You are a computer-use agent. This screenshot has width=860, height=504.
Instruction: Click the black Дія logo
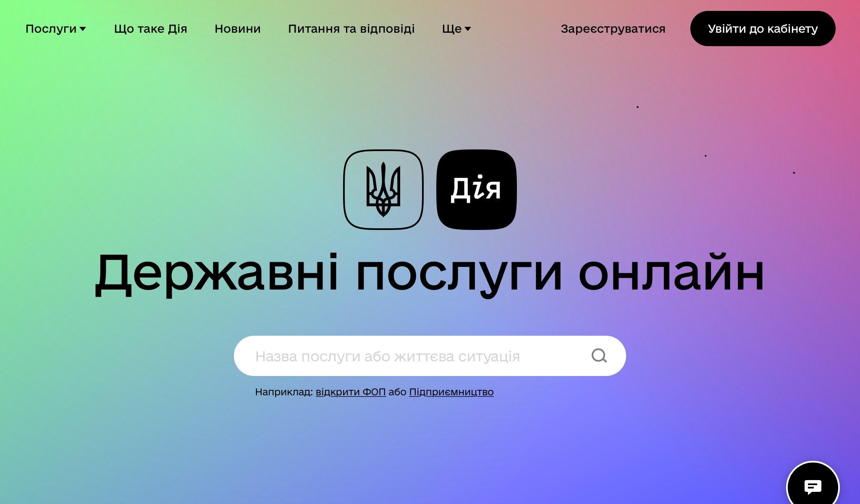(477, 189)
